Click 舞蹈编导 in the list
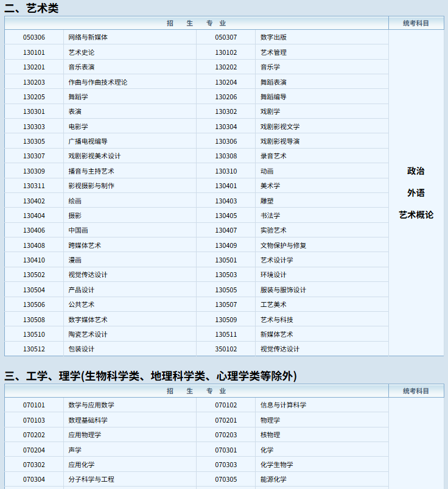The width and height of the screenshot is (448, 489). pos(273,97)
